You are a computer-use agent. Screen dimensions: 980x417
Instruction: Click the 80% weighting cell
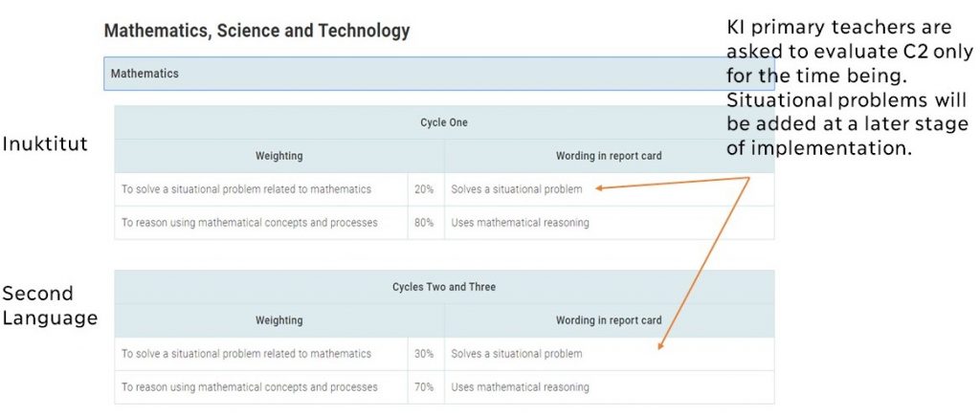pos(424,223)
